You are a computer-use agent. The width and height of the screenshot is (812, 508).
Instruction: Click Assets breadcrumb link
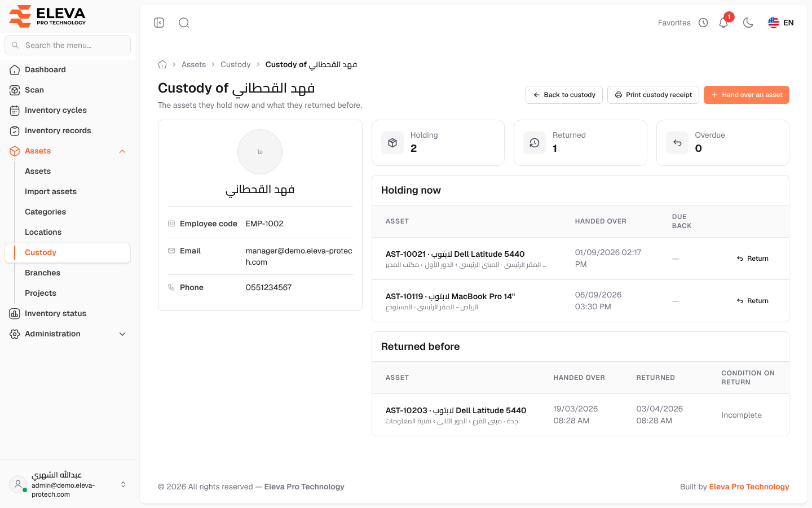pos(193,64)
